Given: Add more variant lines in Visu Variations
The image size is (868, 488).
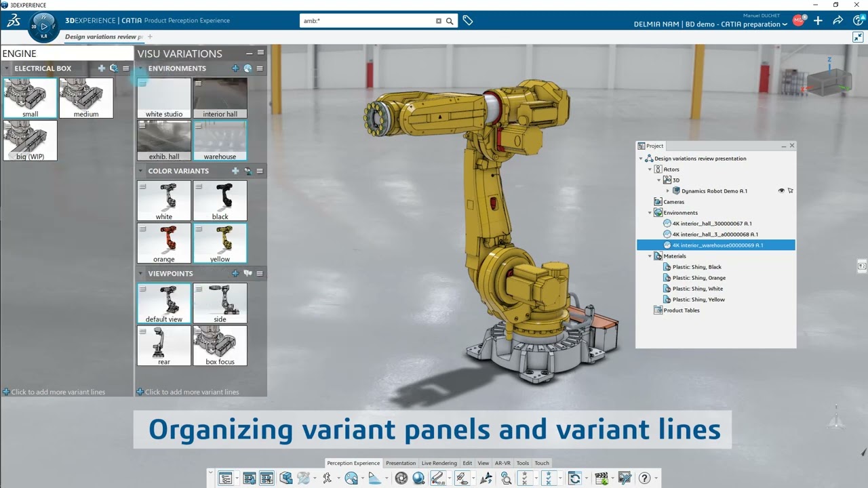Looking at the screenshot, I should pyautogui.click(x=188, y=392).
